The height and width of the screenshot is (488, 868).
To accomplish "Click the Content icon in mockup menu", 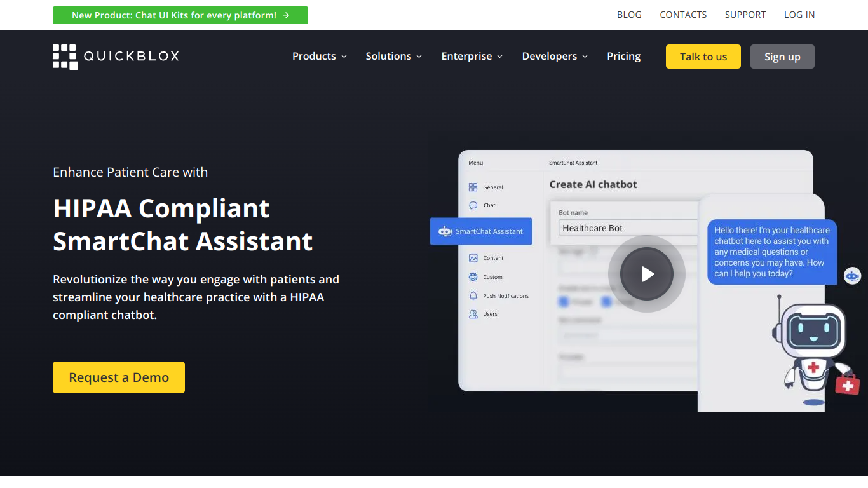I will 473,258.
